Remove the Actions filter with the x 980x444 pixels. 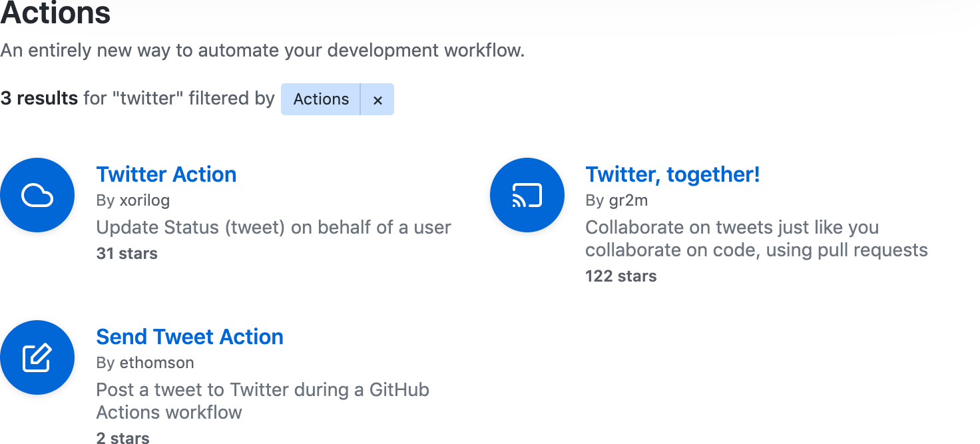[377, 99]
